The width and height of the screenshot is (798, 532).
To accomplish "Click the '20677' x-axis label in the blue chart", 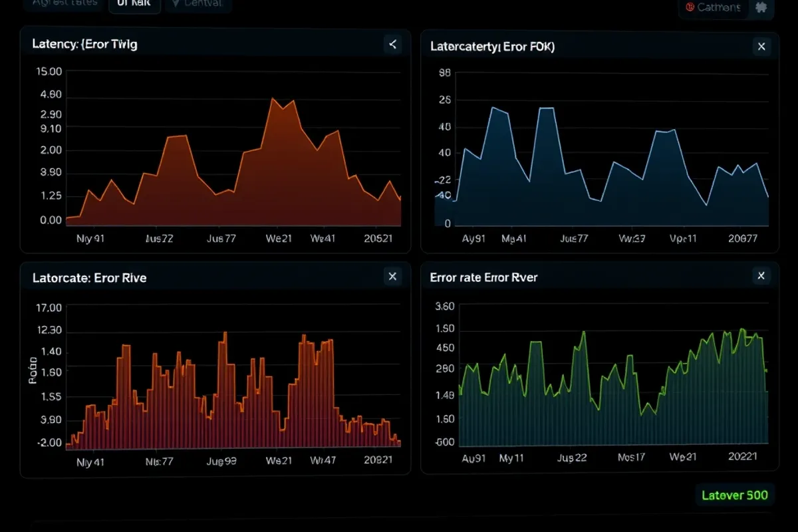I will [x=743, y=239].
